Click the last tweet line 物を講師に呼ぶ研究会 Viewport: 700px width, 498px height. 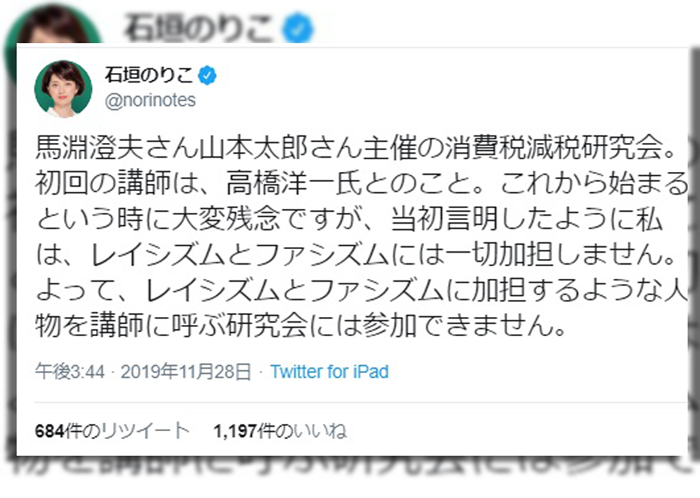point(301,325)
